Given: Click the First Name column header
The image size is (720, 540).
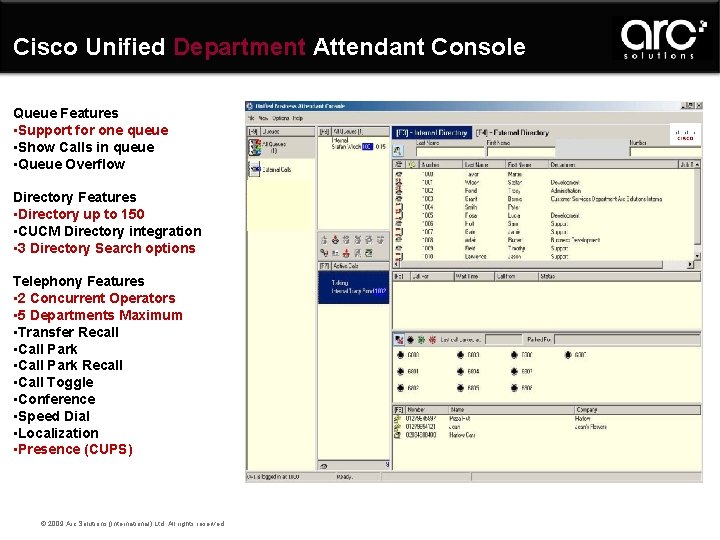Looking at the screenshot, I should click(527, 164).
